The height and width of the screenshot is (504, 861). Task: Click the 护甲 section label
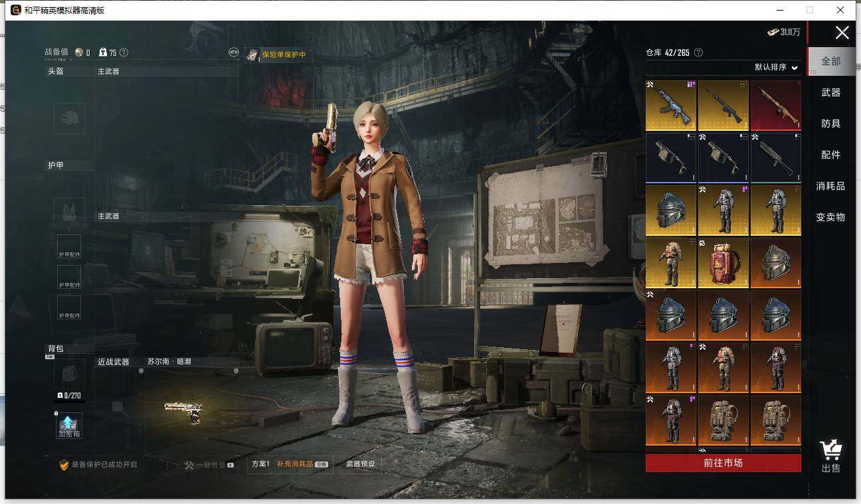click(56, 165)
